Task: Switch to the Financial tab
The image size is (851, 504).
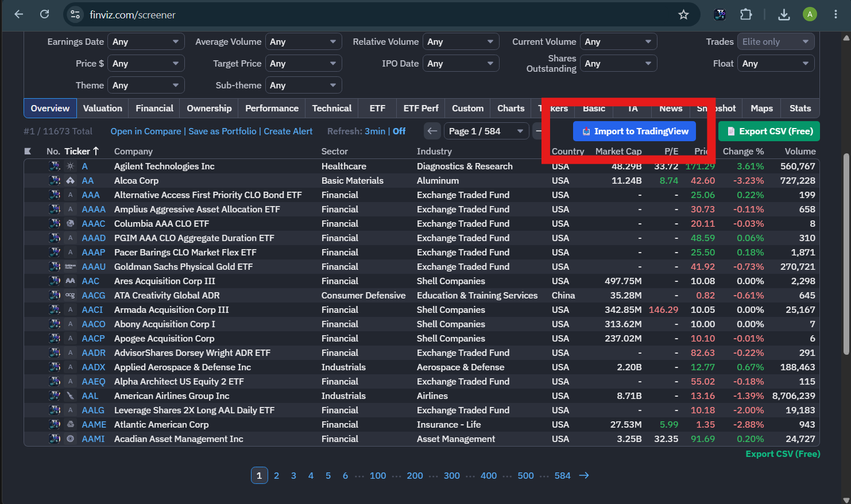Action: (x=154, y=108)
